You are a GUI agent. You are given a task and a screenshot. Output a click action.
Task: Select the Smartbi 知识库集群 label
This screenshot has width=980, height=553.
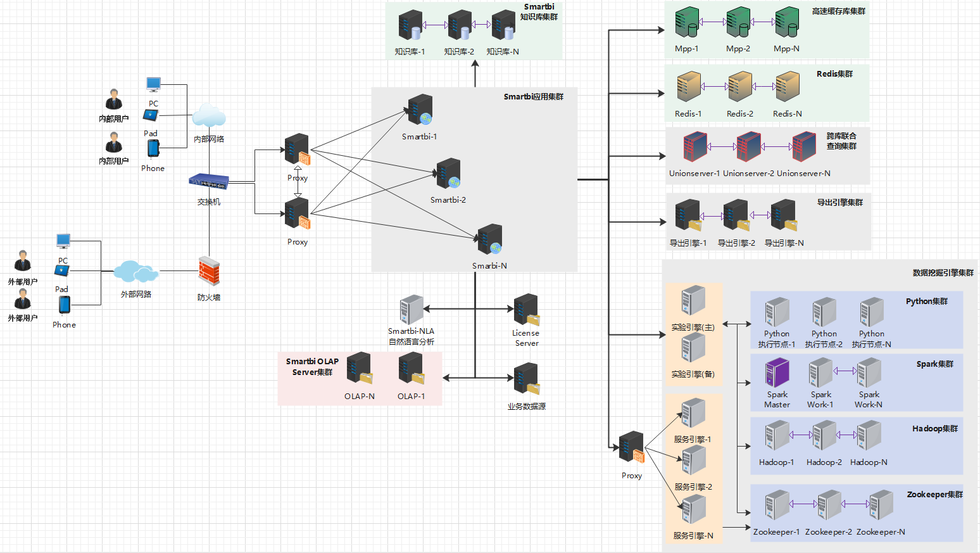[539, 12]
